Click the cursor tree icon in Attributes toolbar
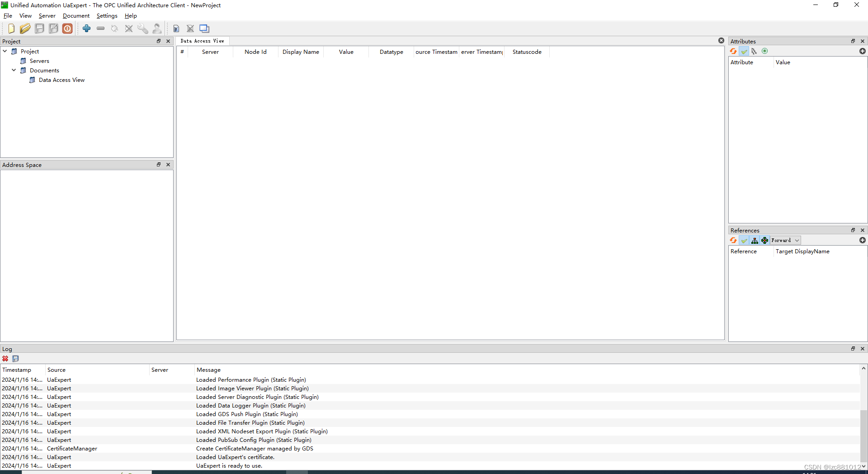 tap(754, 51)
